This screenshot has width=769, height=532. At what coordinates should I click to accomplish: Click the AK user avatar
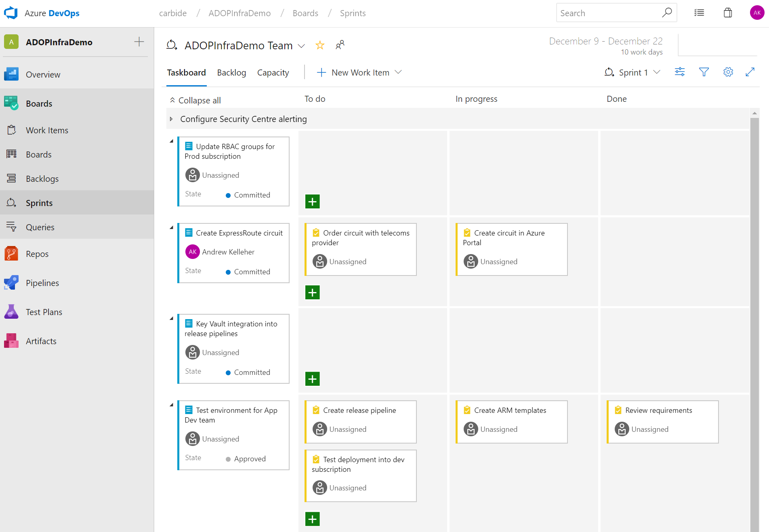point(757,13)
